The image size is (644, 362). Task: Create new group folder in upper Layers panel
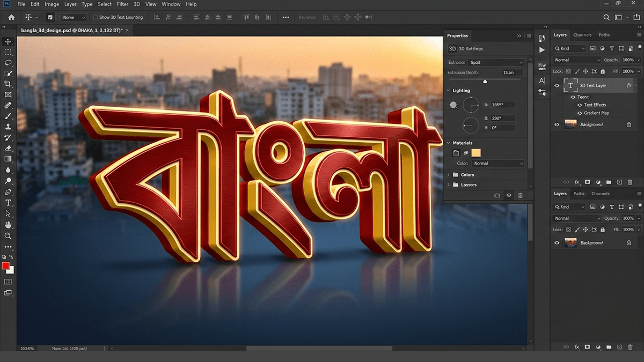pos(609,182)
